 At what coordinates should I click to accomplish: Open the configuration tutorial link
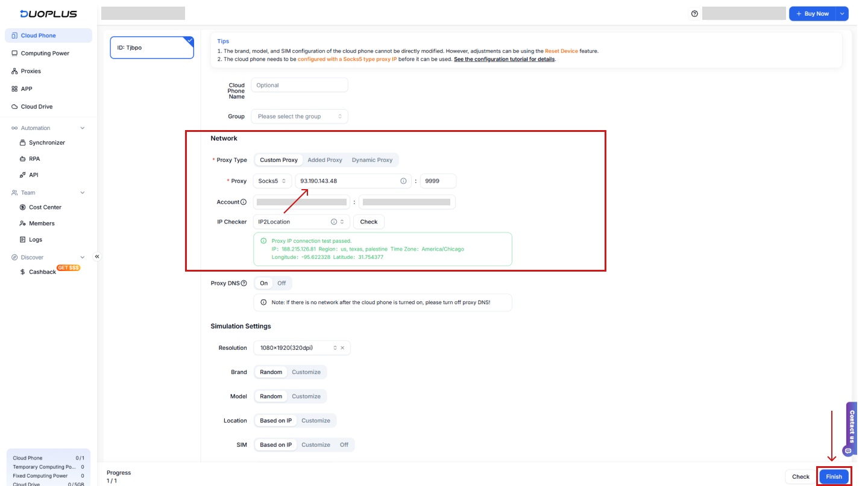[x=505, y=60]
